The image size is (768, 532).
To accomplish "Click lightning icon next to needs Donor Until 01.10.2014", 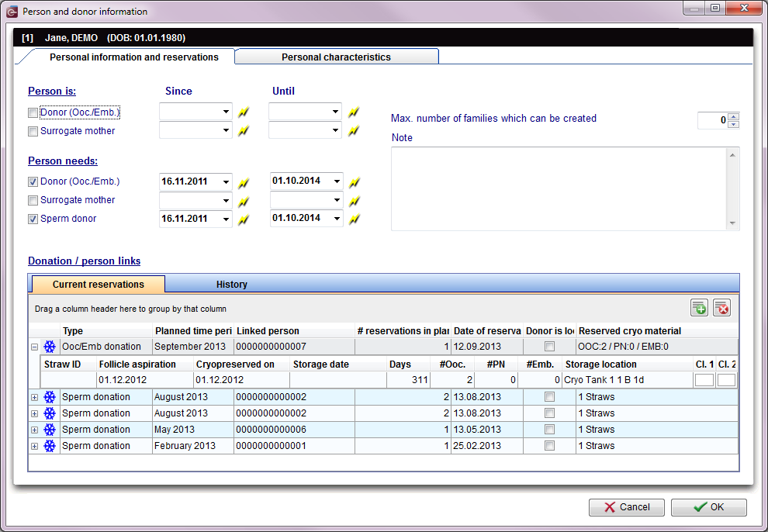I will click(x=354, y=182).
